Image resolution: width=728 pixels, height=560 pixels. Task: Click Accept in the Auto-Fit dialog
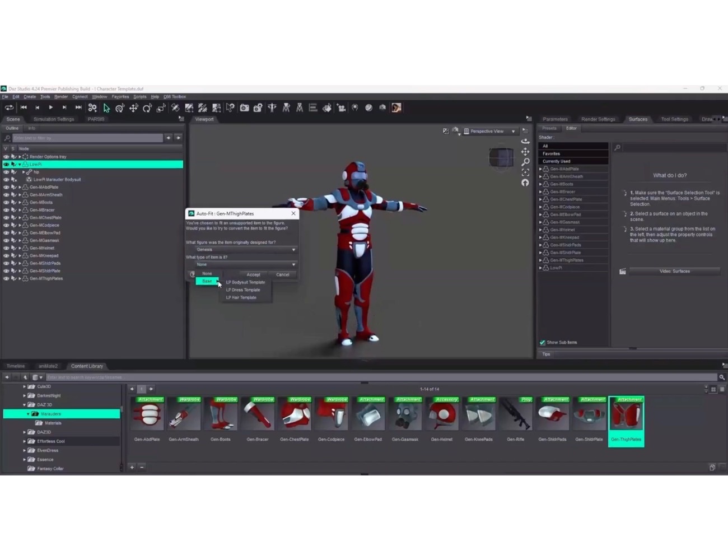point(253,274)
